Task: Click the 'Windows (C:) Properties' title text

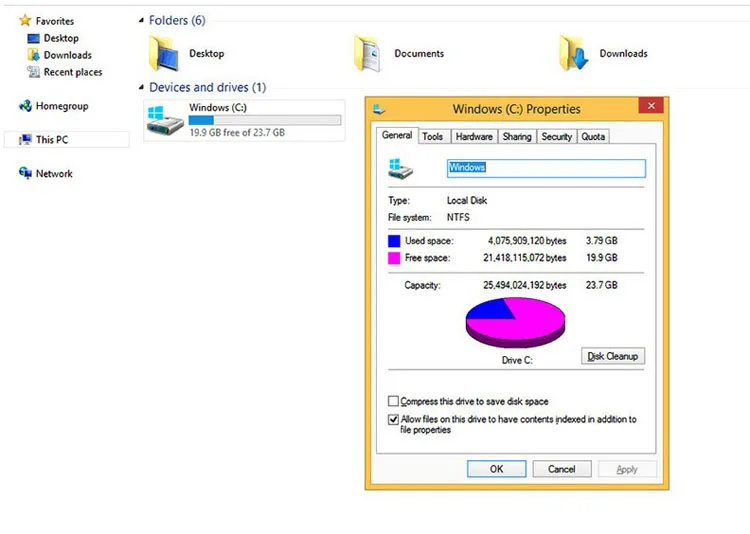Action: point(517,109)
